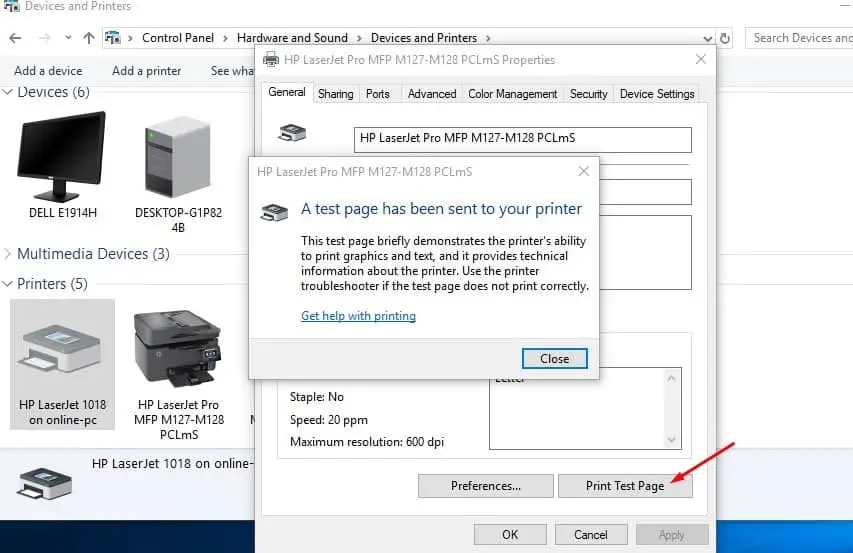Switch to the Ports tab
The image size is (853, 553).
click(x=378, y=94)
